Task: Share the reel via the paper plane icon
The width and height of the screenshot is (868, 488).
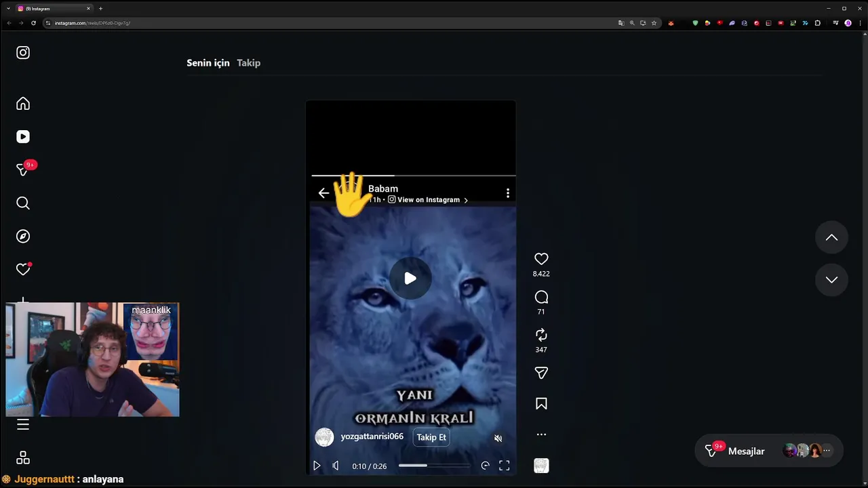Action: (541, 373)
